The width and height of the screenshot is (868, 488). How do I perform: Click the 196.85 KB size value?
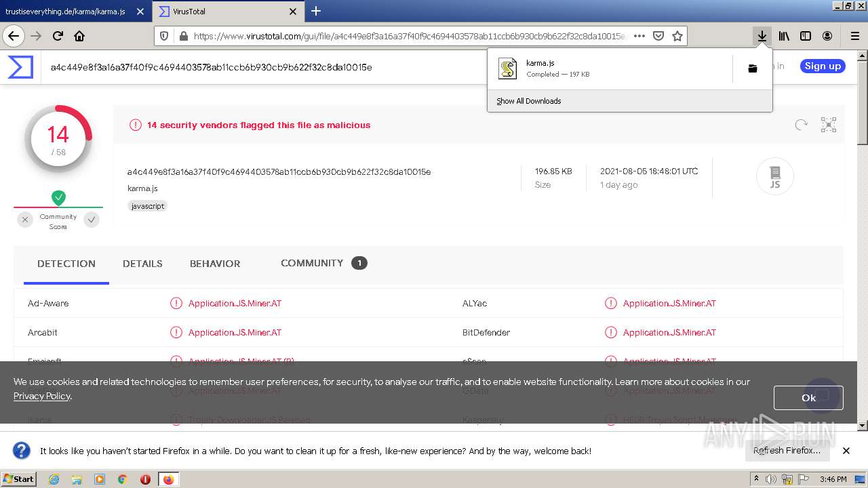[553, 171]
